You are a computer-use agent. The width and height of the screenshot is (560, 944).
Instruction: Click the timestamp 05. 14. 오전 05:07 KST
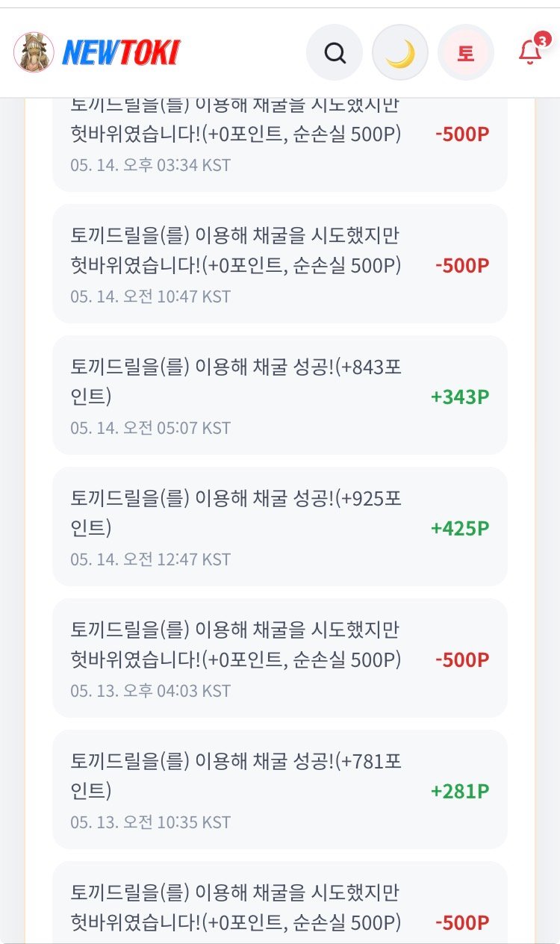coord(151,428)
